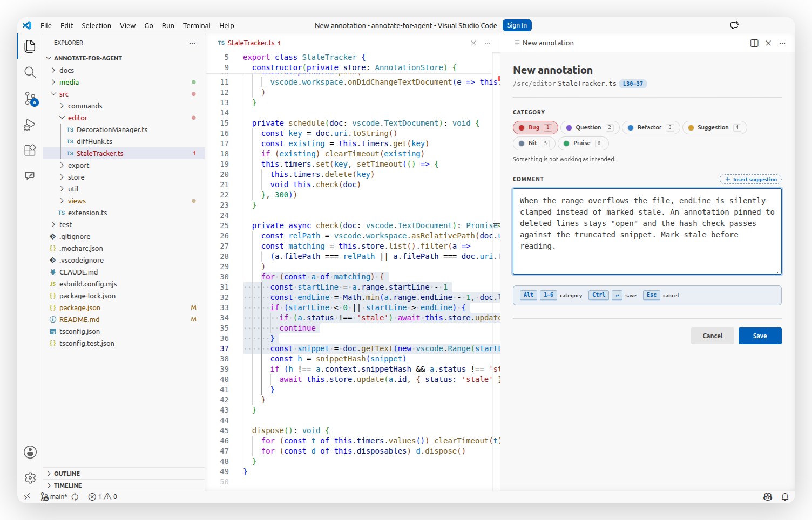Open Source Control view with 6 changes
This screenshot has width=812, height=520.
point(30,98)
